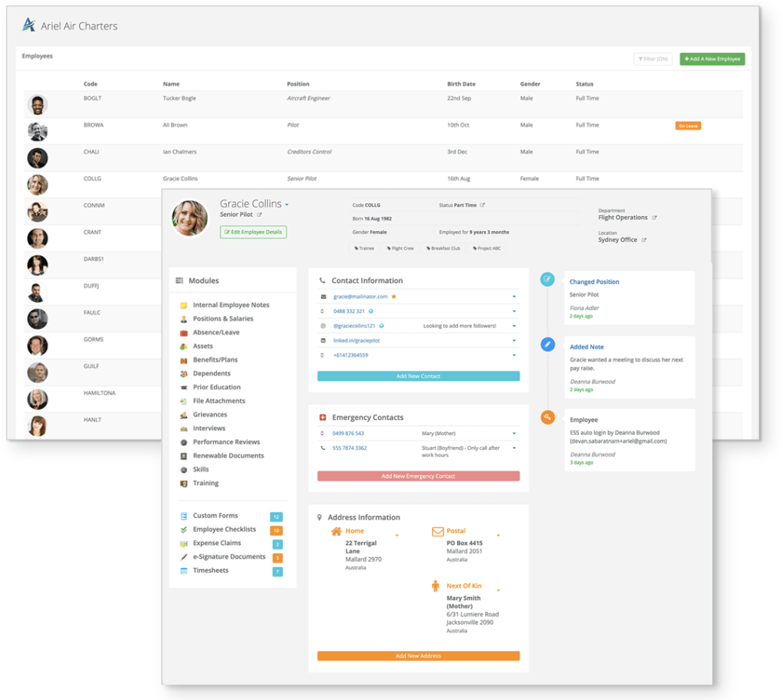Expand dropdown for Mary (Mother) emergency contact
783x700 pixels.
click(x=513, y=434)
